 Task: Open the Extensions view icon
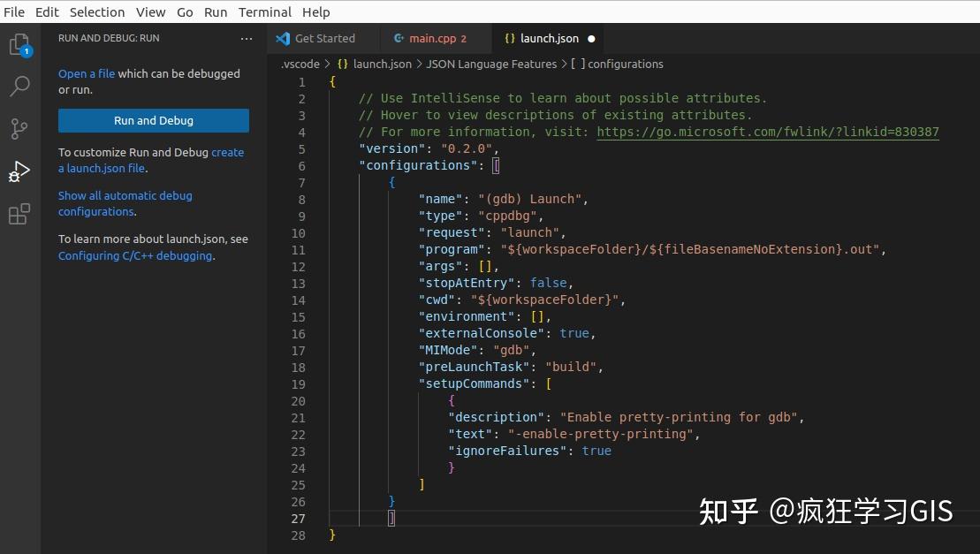[x=19, y=214]
